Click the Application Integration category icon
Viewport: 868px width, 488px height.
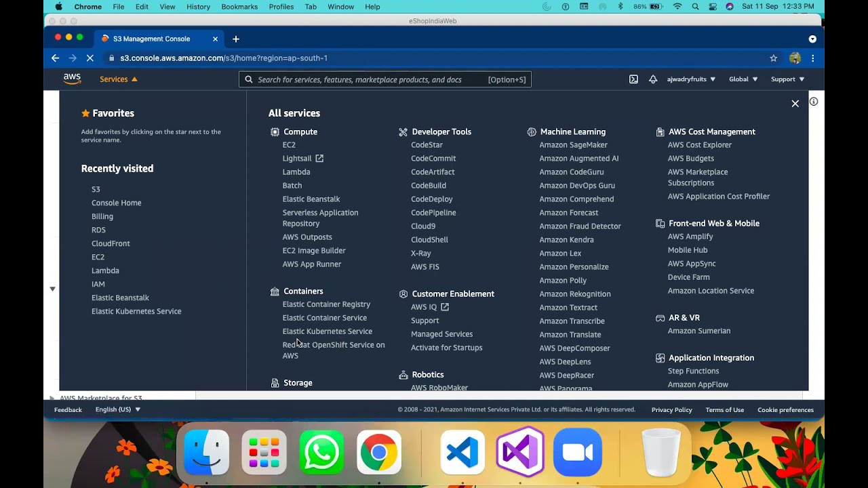(660, 358)
